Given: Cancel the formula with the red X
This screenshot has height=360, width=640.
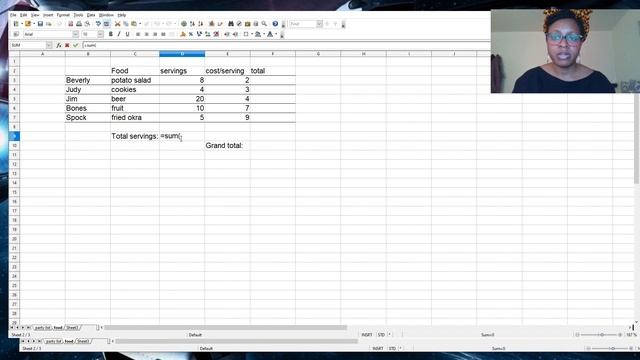Looking at the screenshot, I should [67, 45].
